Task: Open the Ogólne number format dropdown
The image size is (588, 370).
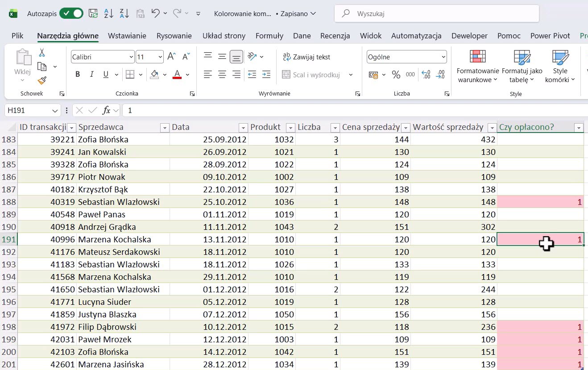Action: click(443, 57)
